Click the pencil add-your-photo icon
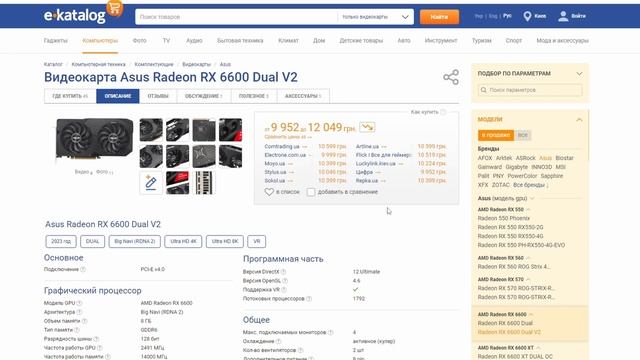 tap(151, 183)
